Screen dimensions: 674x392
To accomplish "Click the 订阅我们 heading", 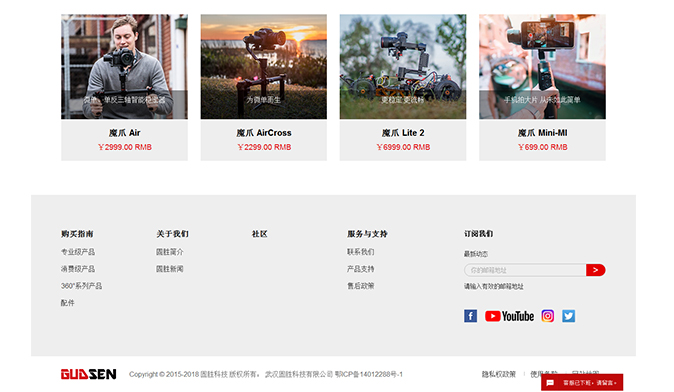I will coord(478,234).
